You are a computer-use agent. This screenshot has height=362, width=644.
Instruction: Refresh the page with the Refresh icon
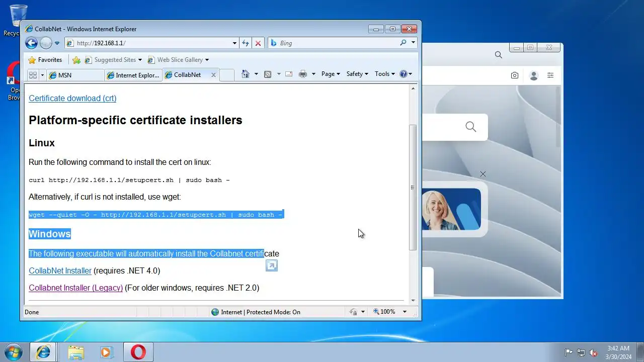pos(246,43)
